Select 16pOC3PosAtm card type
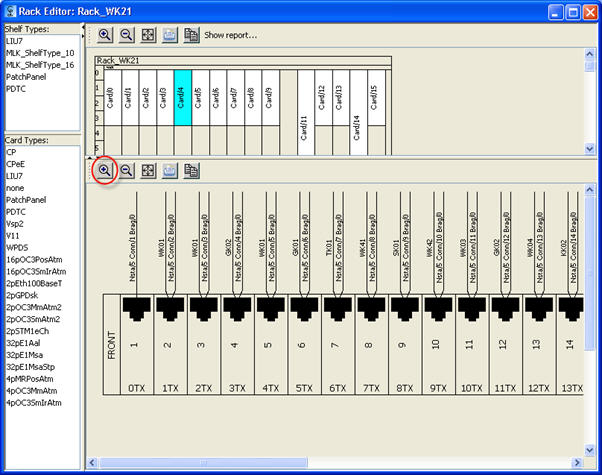 pyautogui.click(x=34, y=260)
